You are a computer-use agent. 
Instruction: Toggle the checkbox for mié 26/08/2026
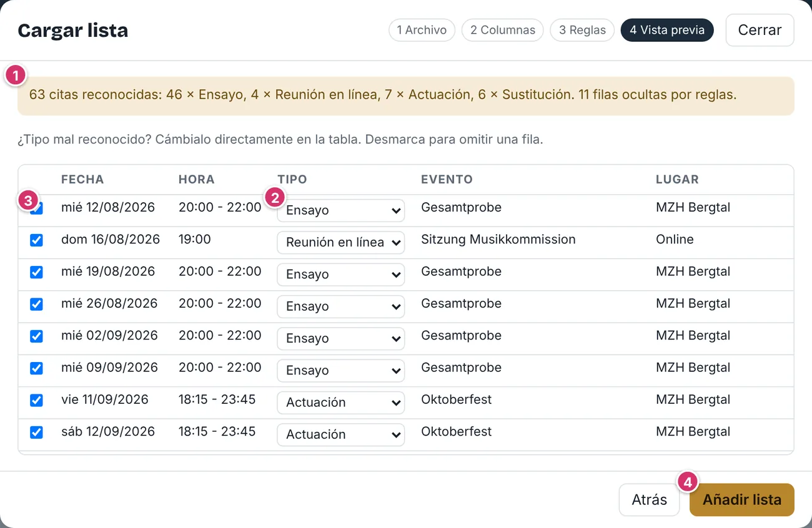(x=37, y=304)
